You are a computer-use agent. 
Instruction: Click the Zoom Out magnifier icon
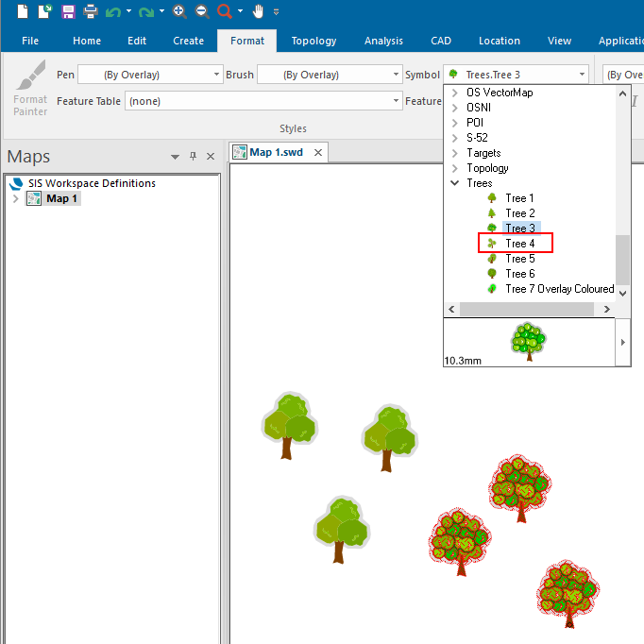coord(202,11)
